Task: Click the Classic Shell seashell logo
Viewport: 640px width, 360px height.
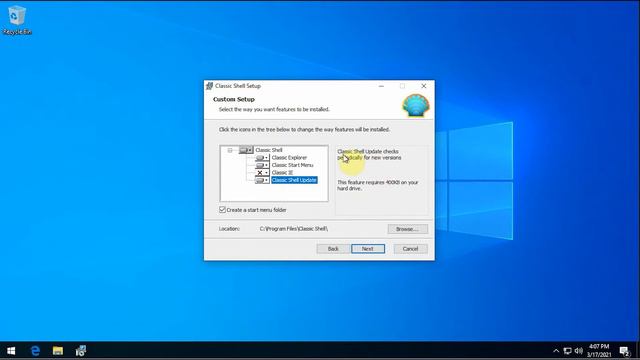Action: click(416, 105)
